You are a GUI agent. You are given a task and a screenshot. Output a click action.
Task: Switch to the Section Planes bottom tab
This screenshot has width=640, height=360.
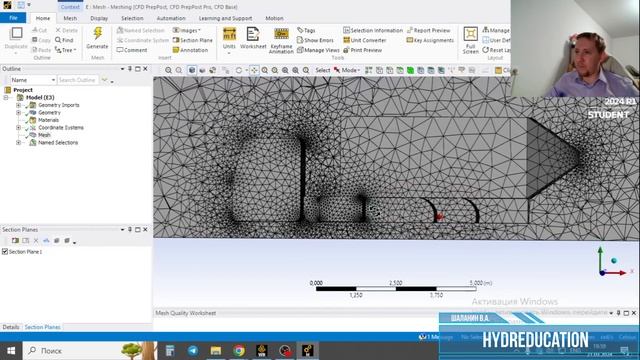42,327
